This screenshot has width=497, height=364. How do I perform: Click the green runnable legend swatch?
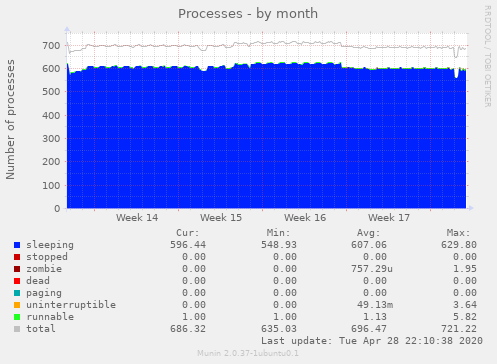pyautogui.click(x=17, y=317)
